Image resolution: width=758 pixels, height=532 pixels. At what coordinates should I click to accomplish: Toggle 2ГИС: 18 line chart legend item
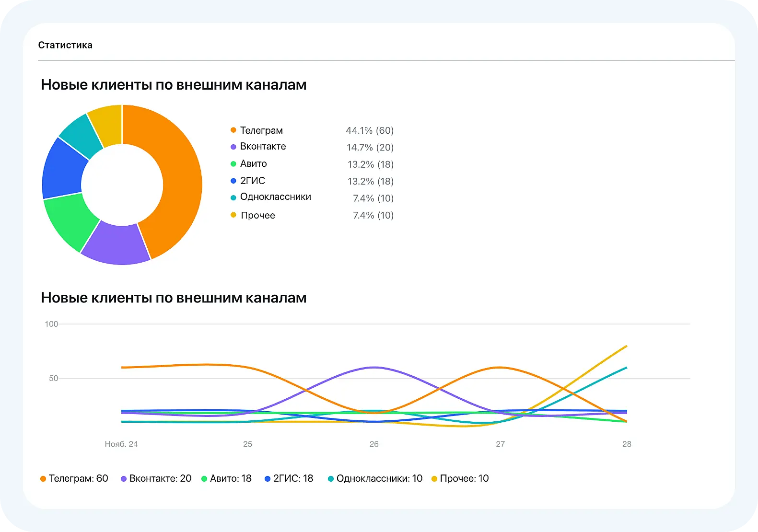click(289, 478)
